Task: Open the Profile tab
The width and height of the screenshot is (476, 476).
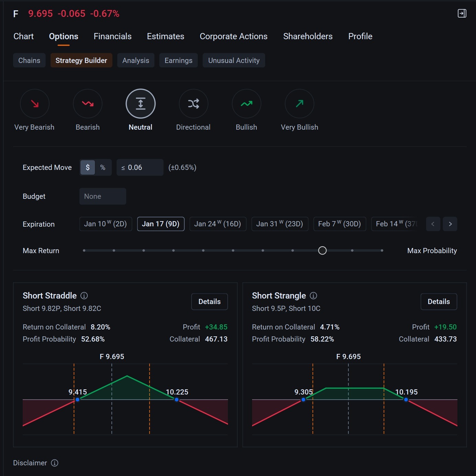Action: click(x=360, y=36)
